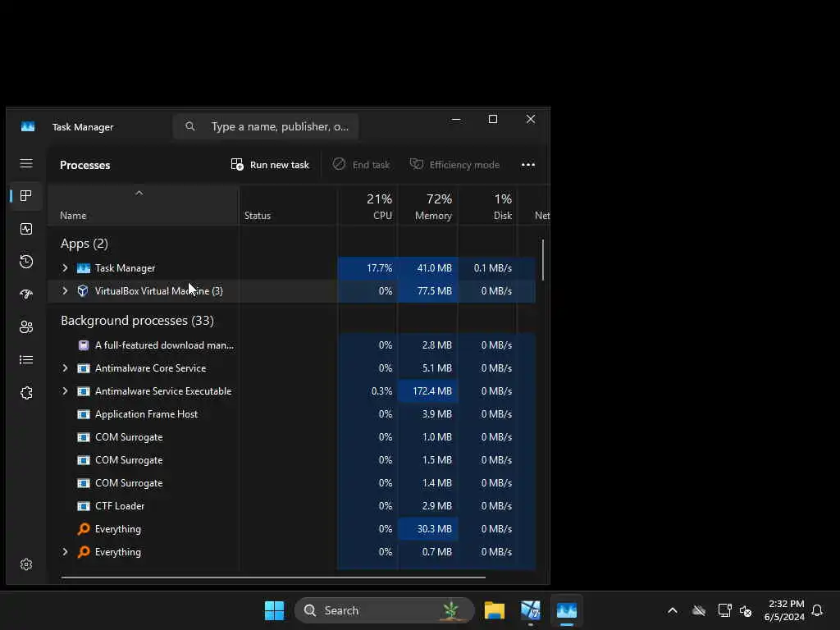Image resolution: width=840 pixels, height=630 pixels.
Task: Click the CTF Loader process icon
Action: (x=84, y=505)
